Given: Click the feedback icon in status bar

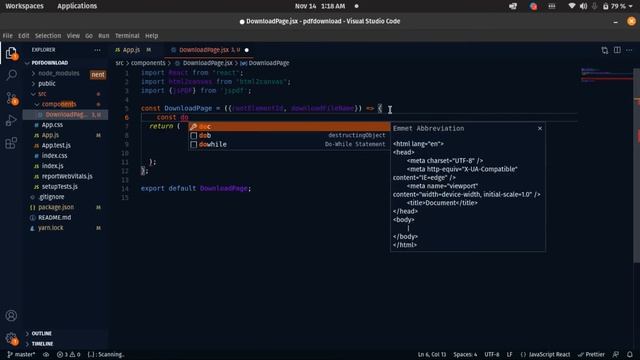Looking at the screenshot, I should pos(616,354).
